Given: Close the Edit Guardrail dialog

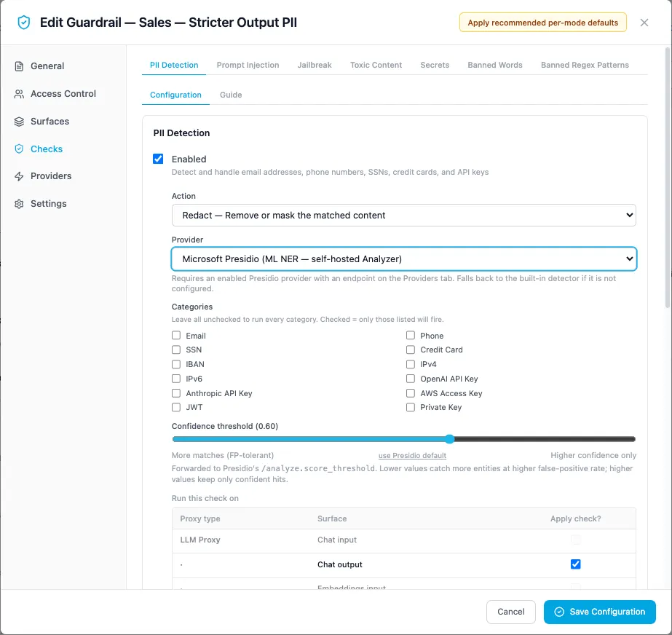Looking at the screenshot, I should click(644, 23).
